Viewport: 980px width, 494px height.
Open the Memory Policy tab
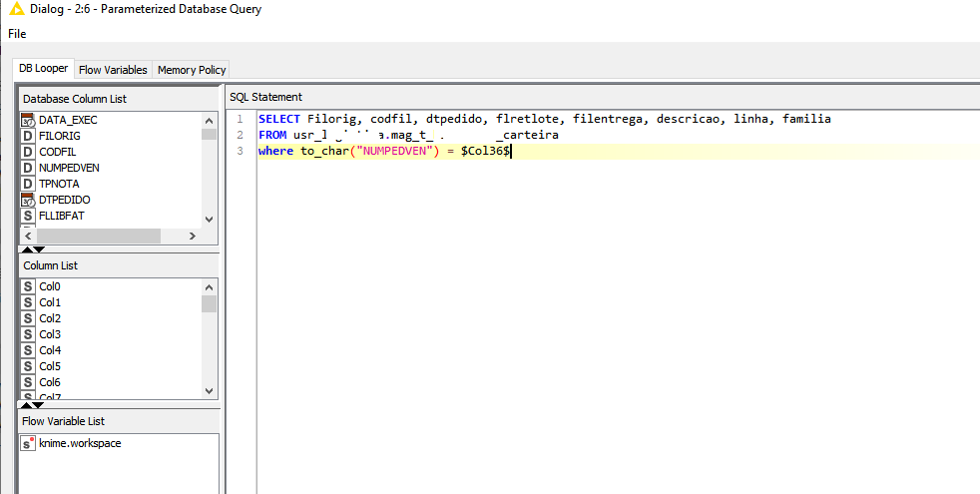click(x=192, y=70)
